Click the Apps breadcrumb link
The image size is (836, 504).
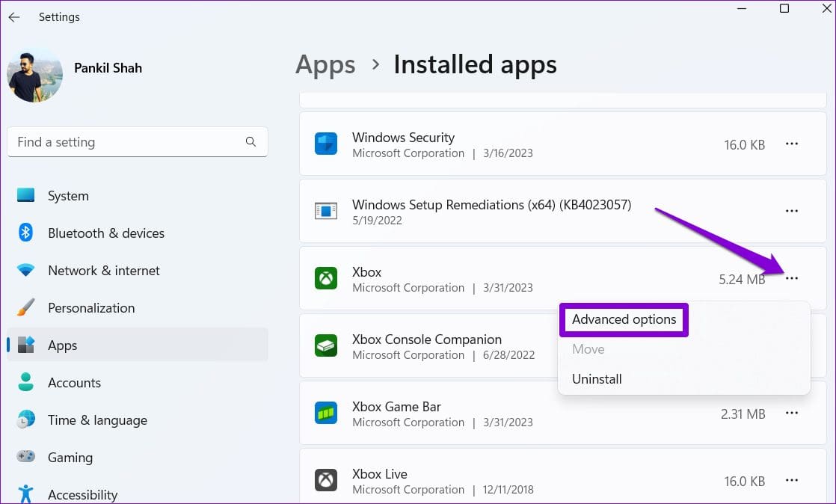click(x=325, y=65)
